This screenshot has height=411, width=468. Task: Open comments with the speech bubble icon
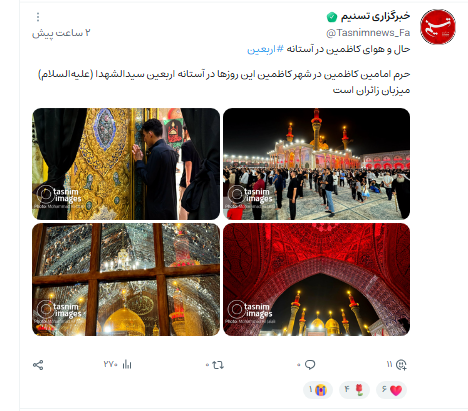pos(310,365)
